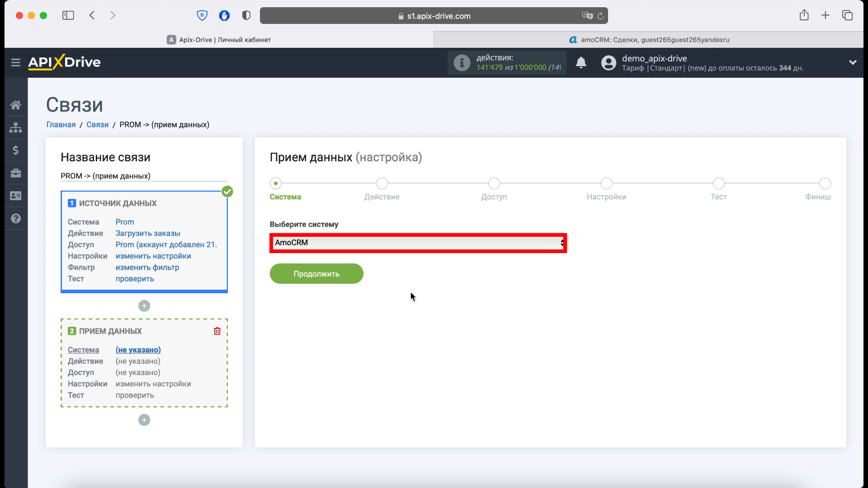Toggle Safari sidebar button
Viewport: 868px width, 488px height.
click(x=68, y=15)
